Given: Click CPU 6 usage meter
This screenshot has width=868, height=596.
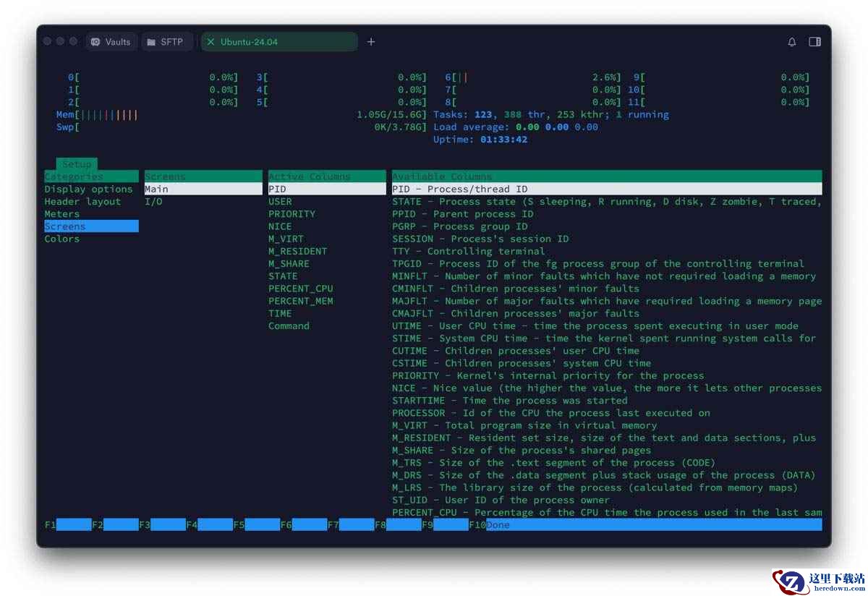Looking at the screenshot, I should [x=533, y=77].
